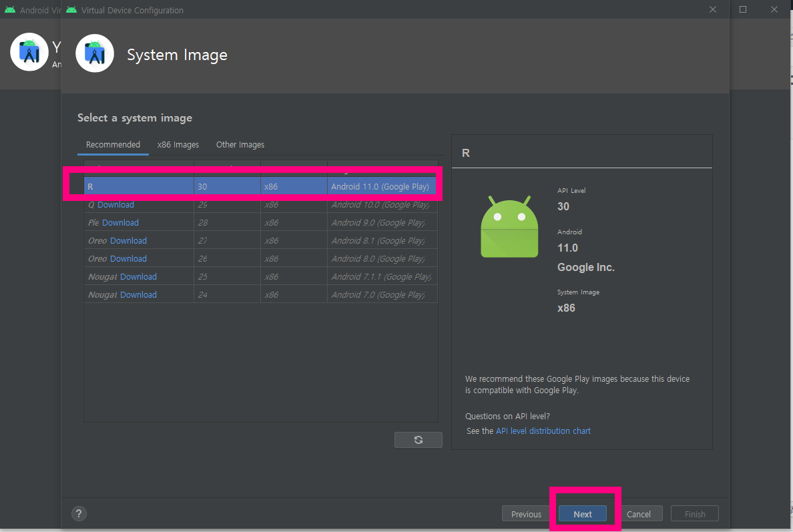793x532 pixels.
Task: Download the Nougat API 25 image
Action: coord(139,276)
